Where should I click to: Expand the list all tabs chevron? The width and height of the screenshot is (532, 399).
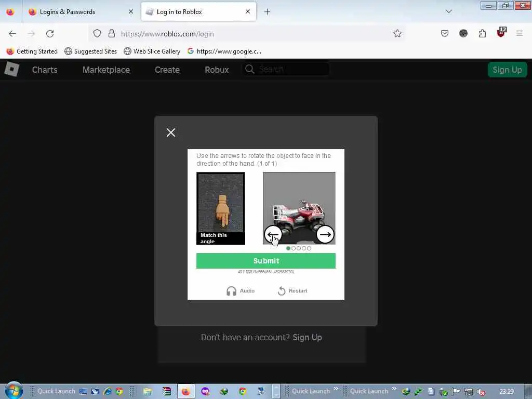pos(449,11)
